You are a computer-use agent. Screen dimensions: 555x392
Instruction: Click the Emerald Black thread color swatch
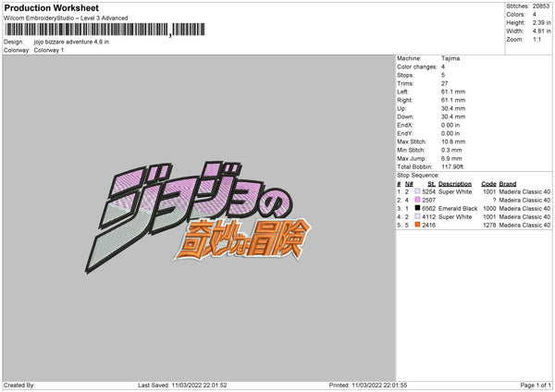[x=418, y=208]
